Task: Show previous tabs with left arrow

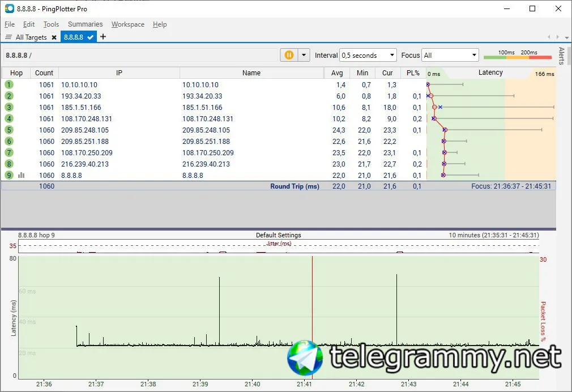Action: (549, 37)
